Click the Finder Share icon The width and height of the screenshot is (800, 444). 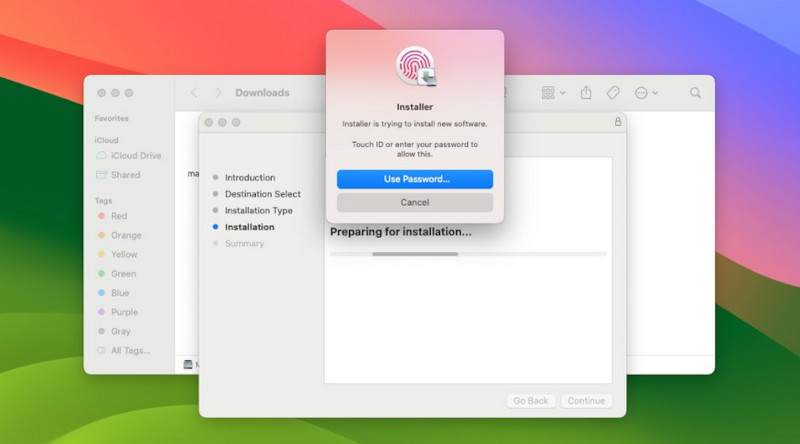(586, 92)
